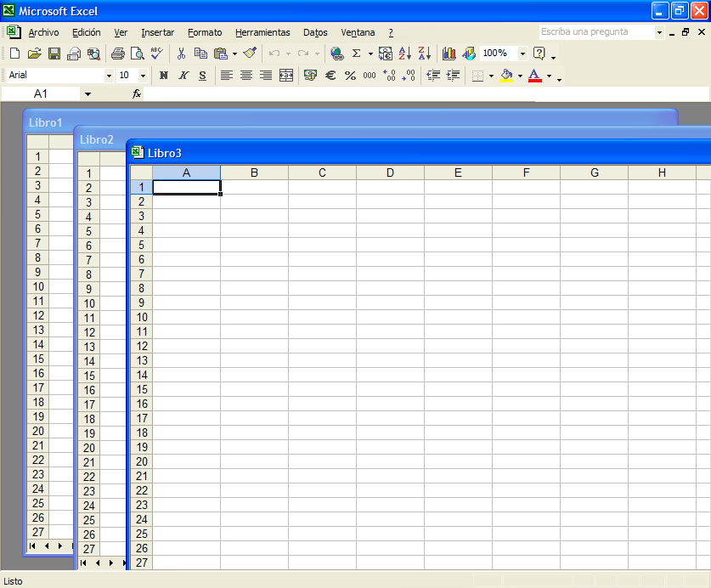Run the spelling check (ABC) icon
711x588 pixels.
[157, 54]
